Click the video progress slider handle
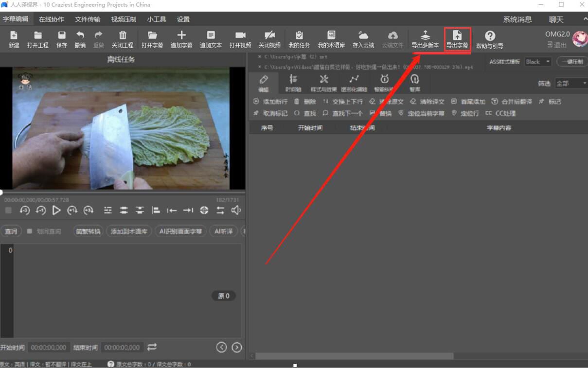 click(x=1, y=193)
